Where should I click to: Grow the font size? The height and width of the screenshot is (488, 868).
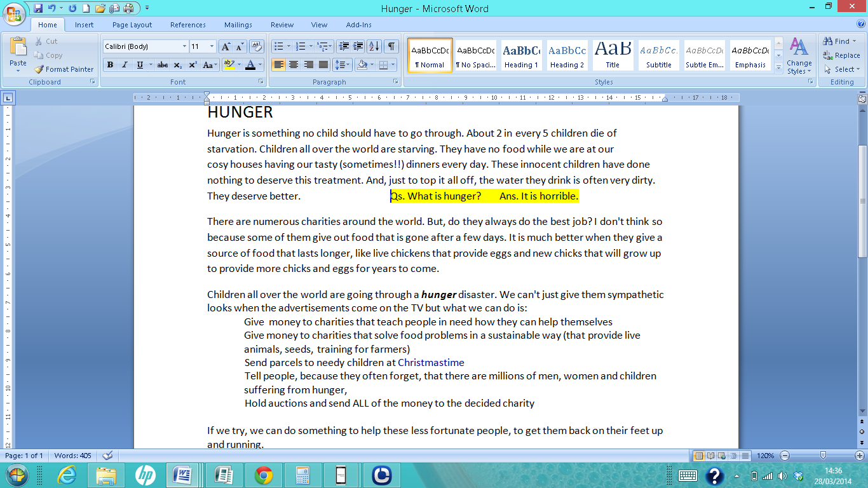[226, 46]
